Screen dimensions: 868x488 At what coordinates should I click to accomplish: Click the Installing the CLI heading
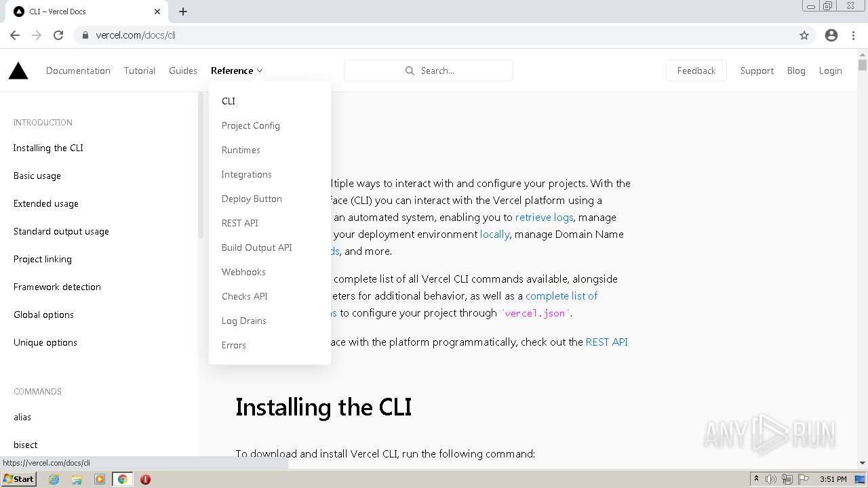click(x=323, y=407)
